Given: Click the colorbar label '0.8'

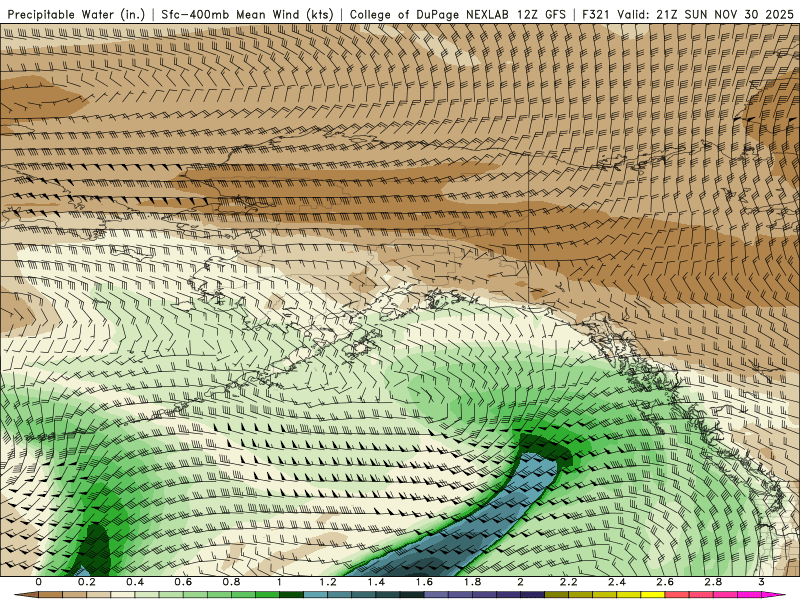Looking at the screenshot, I should [x=232, y=582].
